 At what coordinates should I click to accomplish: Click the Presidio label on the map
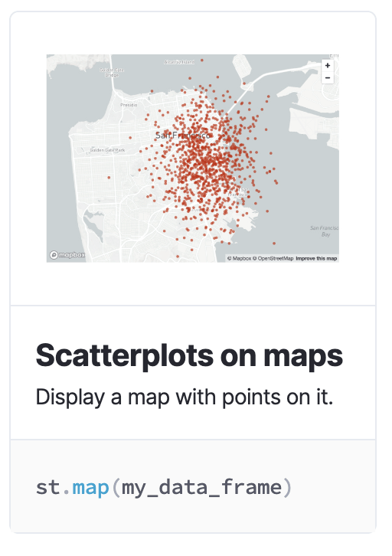(129, 105)
